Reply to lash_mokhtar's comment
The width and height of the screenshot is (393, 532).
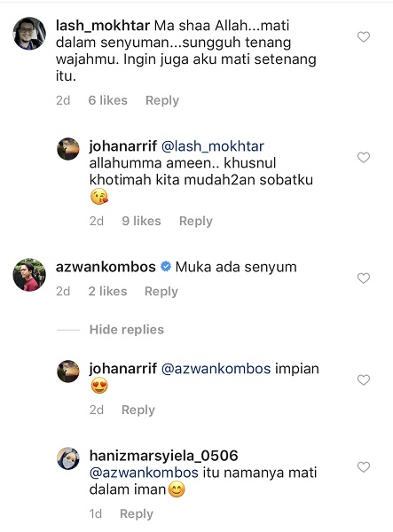click(162, 100)
